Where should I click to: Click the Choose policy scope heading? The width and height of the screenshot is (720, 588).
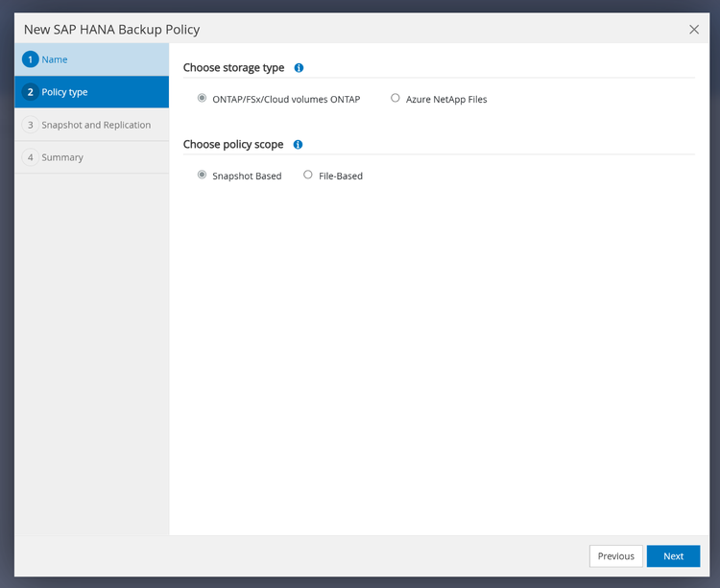(233, 145)
